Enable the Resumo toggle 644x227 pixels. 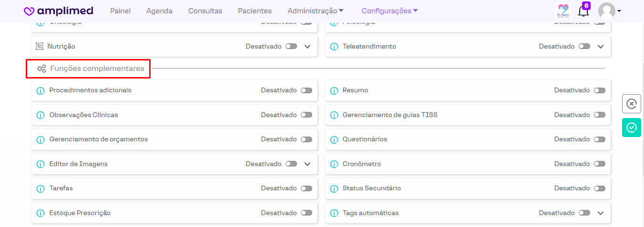[599, 90]
